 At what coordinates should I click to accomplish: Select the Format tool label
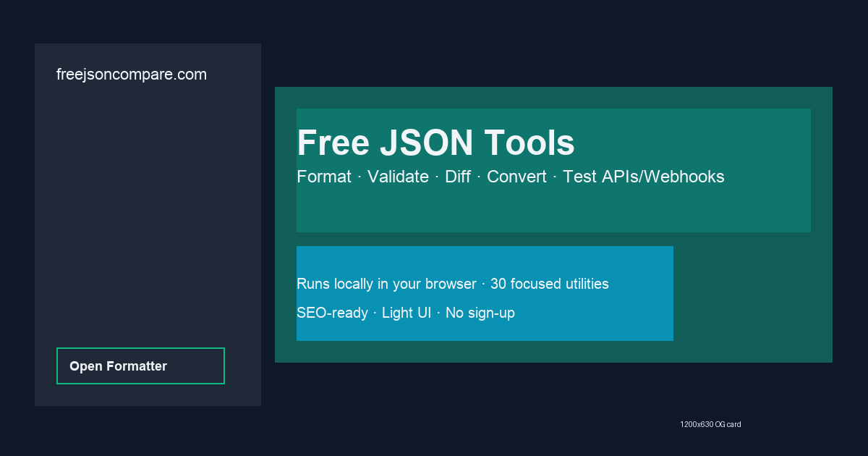(x=324, y=176)
